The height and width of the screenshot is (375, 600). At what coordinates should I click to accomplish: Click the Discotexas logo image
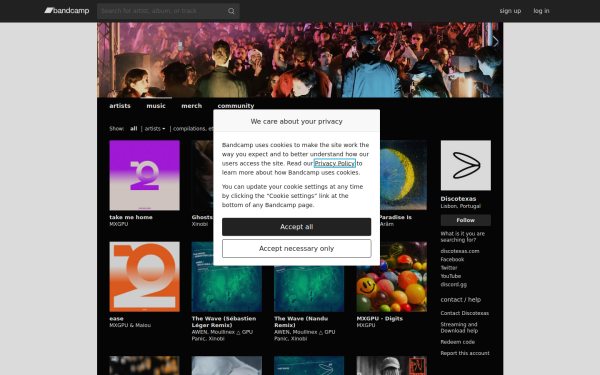click(465, 165)
